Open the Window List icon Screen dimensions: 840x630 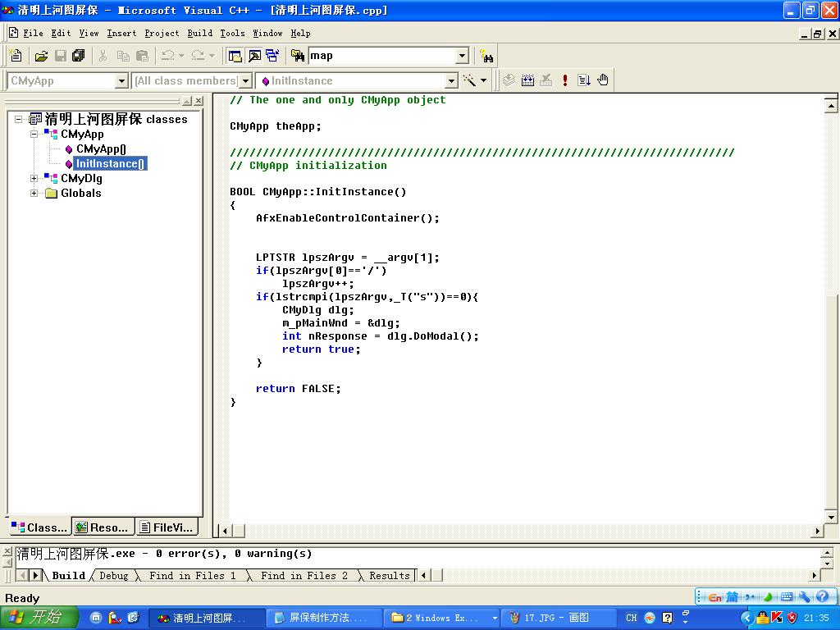point(272,56)
